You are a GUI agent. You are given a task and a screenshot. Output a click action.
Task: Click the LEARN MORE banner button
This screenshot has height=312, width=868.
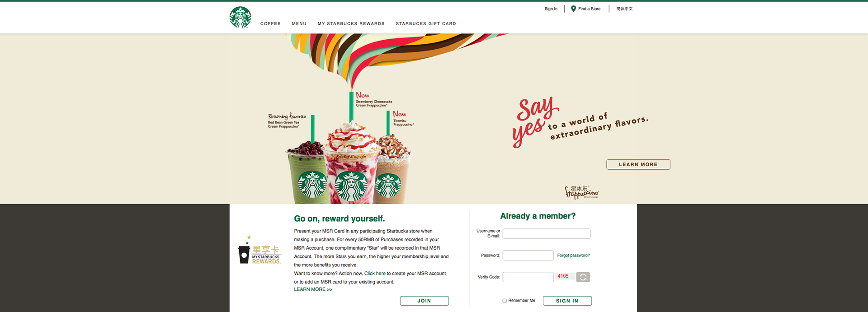coord(638,164)
